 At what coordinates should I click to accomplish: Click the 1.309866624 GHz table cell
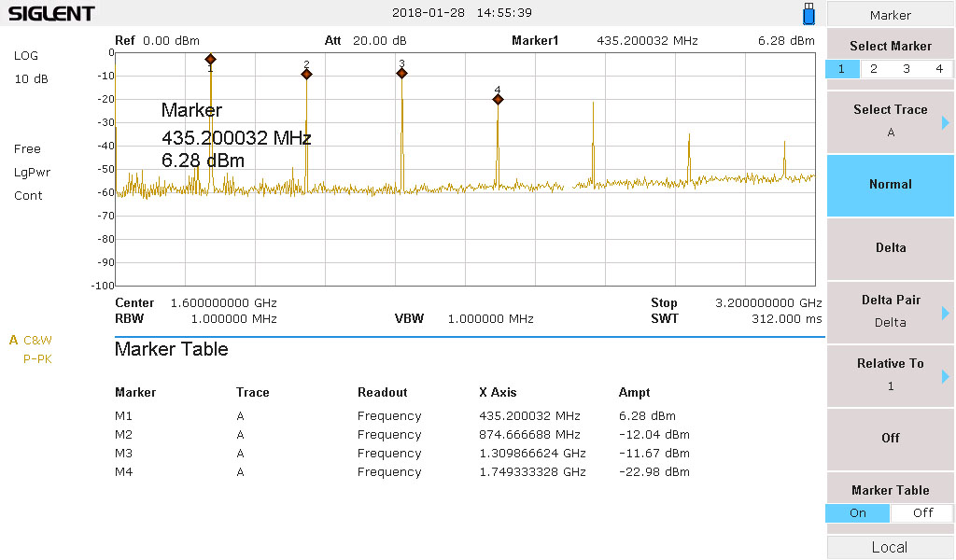tap(532, 454)
